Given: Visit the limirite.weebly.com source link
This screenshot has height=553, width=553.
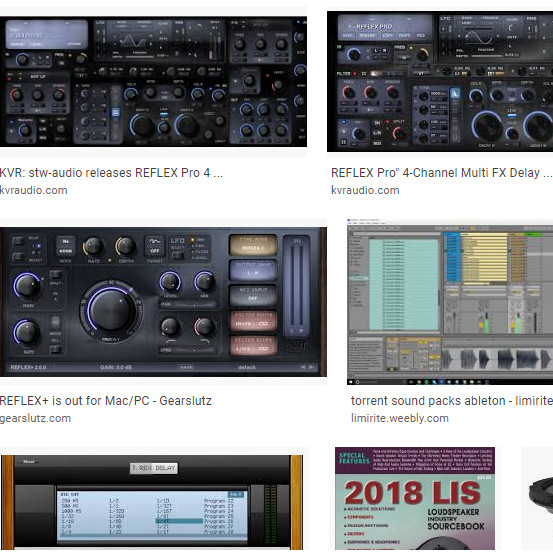Looking at the screenshot, I should click(400, 419).
